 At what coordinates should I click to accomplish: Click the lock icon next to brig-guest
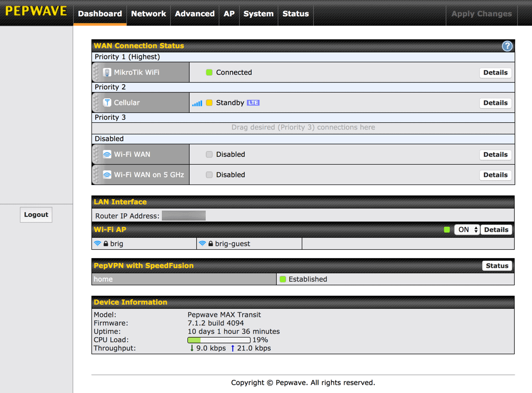(x=211, y=244)
